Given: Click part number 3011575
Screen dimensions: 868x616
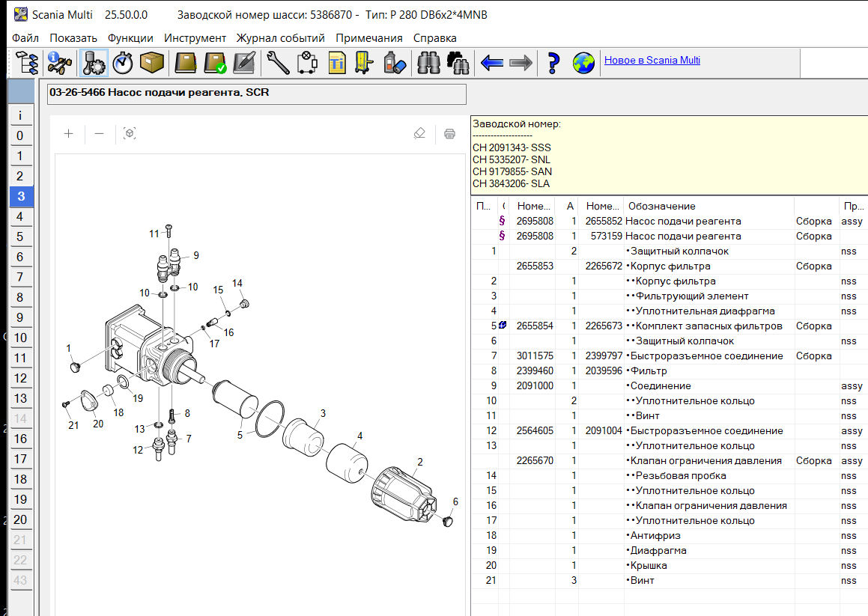Looking at the screenshot, I should 535,356.
